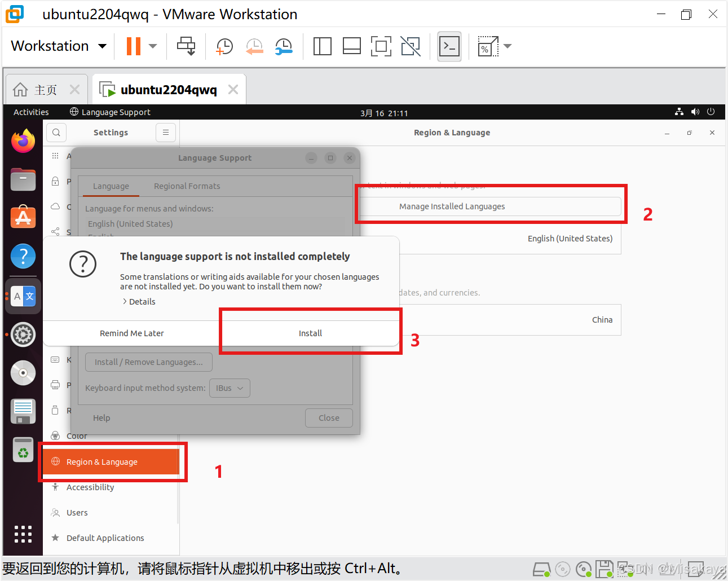Open the Workstation menu dropdown
Viewport: 728px width, 581px height.
click(59, 46)
